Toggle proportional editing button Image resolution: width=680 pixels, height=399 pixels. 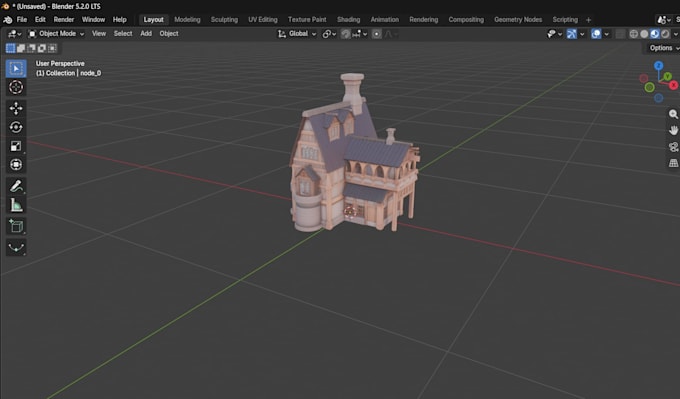(376, 34)
